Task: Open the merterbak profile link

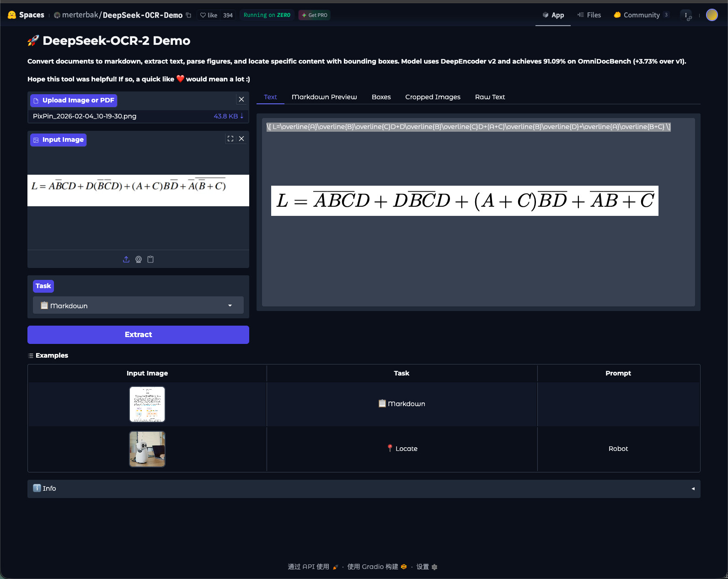Action: [x=80, y=15]
